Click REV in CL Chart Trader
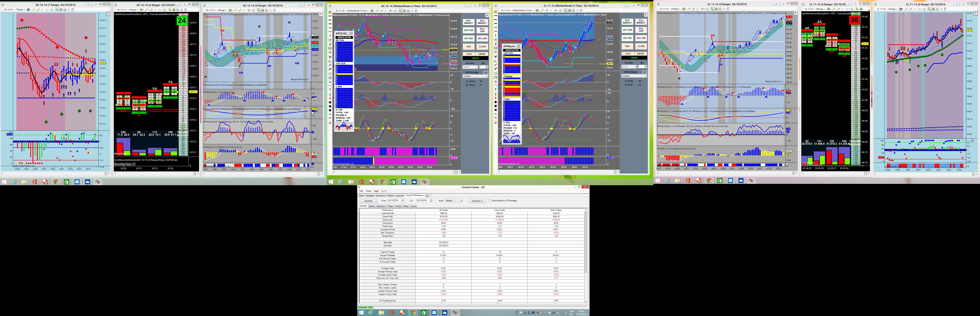 click(628, 46)
